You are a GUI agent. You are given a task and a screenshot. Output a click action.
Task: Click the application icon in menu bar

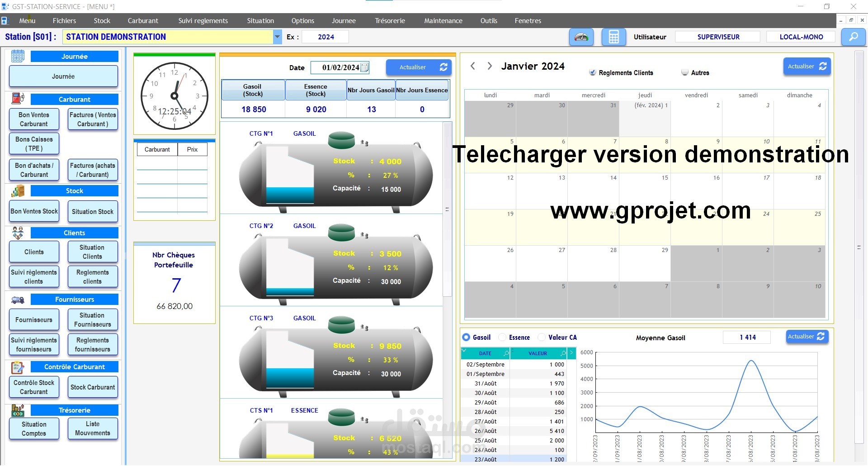pos(5,21)
